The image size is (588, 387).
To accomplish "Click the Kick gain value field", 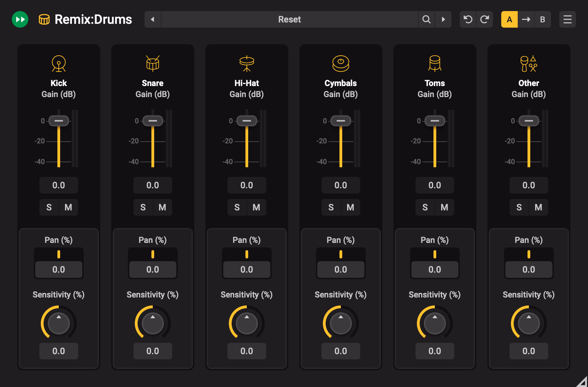I will tap(59, 185).
